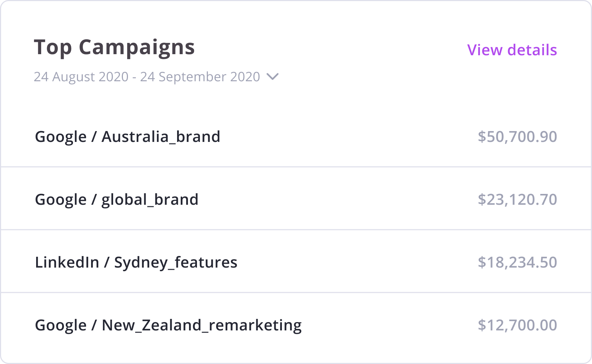Click Google source label beside Australia_brand
592x364 pixels.
[61, 137]
